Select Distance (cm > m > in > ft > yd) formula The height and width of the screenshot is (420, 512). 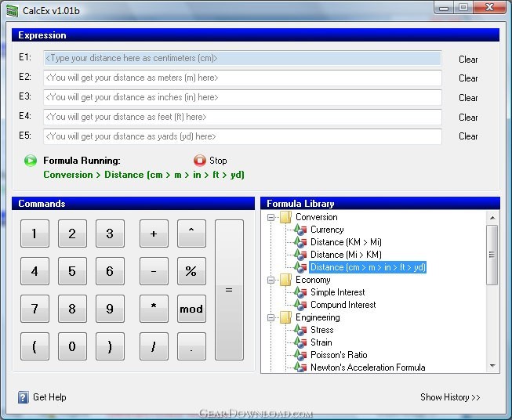[368, 267]
